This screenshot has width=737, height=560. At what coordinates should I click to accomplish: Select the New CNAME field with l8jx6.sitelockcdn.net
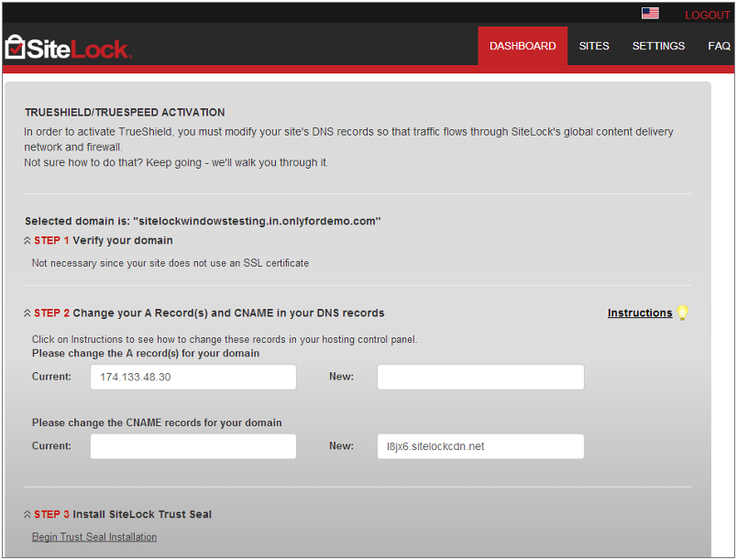click(480, 446)
